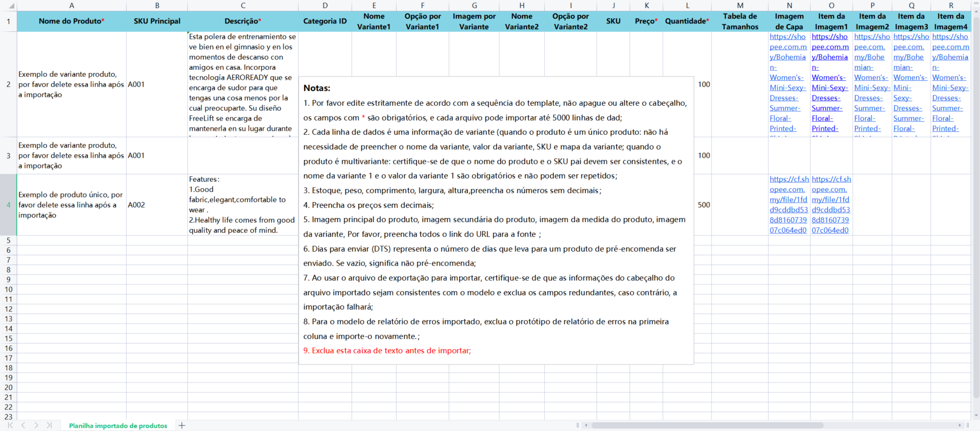Select the A001 cell in row 3

point(157,155)
